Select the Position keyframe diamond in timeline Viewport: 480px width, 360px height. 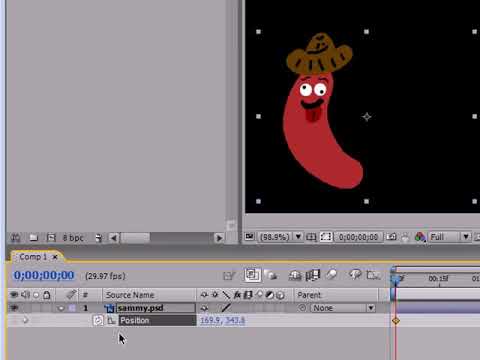click(x=396, y=321)
